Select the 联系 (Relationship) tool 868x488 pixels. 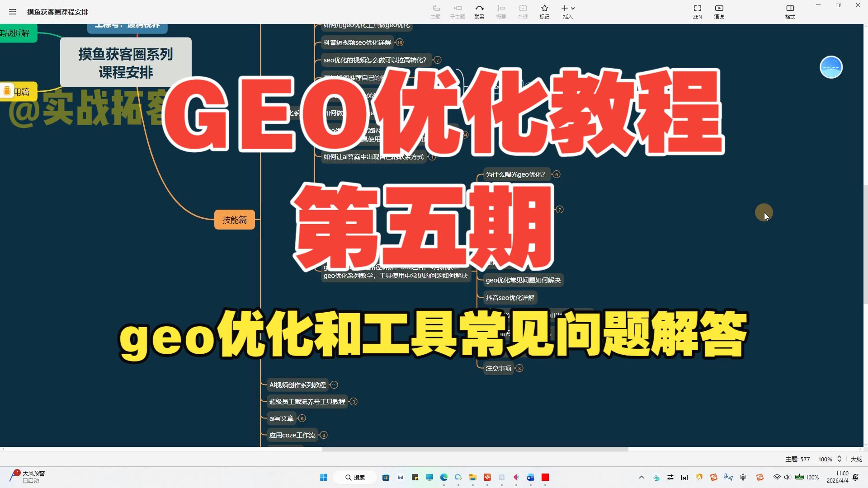pyautogui.click(x=479, y=12)
